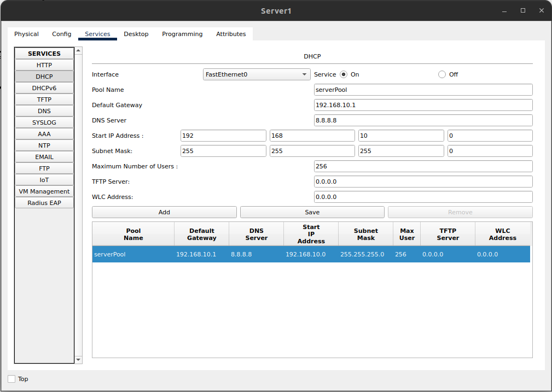Screen dimensions: 552x392
Task: Open the VM Management service
Action: pyautogui.click(x=44, y=191)
